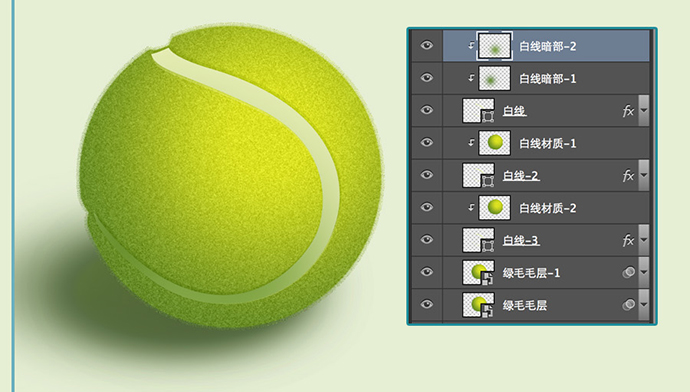Click clipping mask arrow on 白线材质-1 layer

[x=471, y=142]
